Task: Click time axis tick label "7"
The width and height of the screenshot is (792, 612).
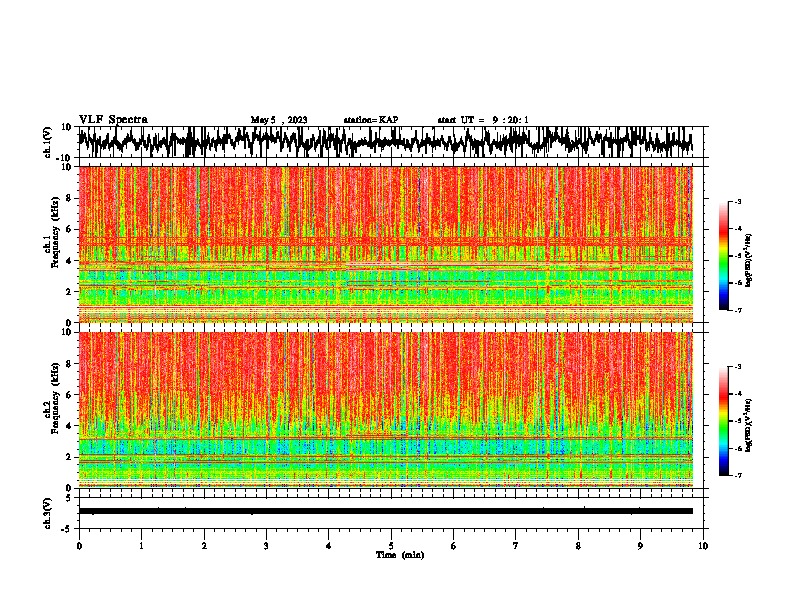Action: [x=516, y=546]
